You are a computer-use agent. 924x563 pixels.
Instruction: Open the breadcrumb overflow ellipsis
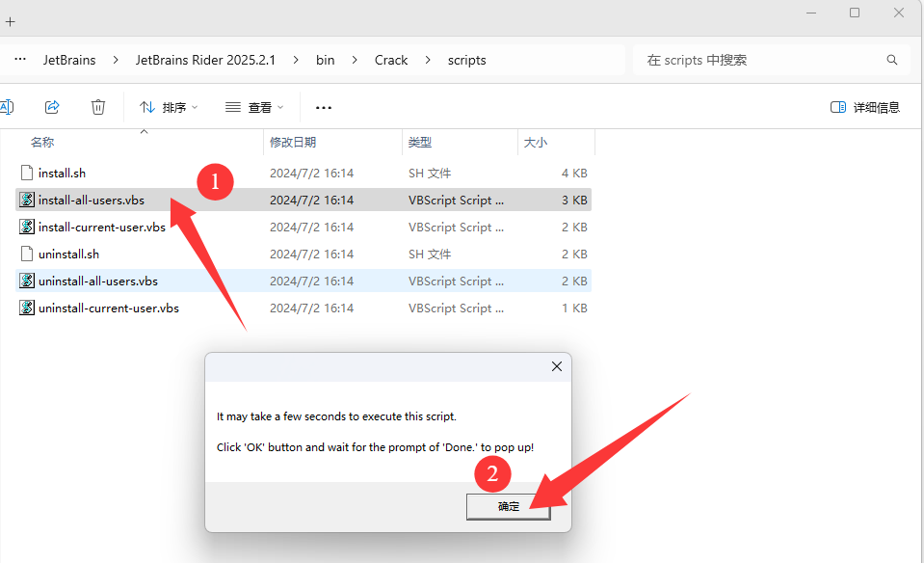(x=20, y=60)
